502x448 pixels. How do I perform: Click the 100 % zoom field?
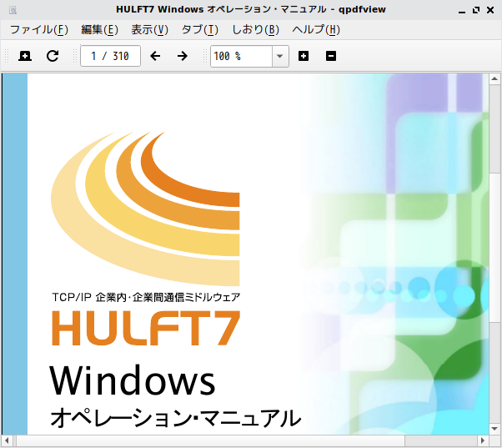(241, 57)
